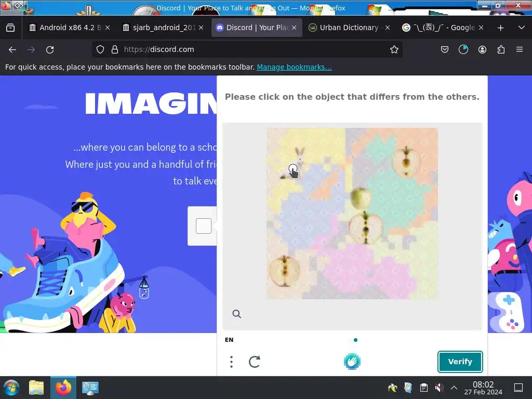This screenshot has width=532, height=399.
Task: Open the system settings taskbar icon
Action: point(90,388)
